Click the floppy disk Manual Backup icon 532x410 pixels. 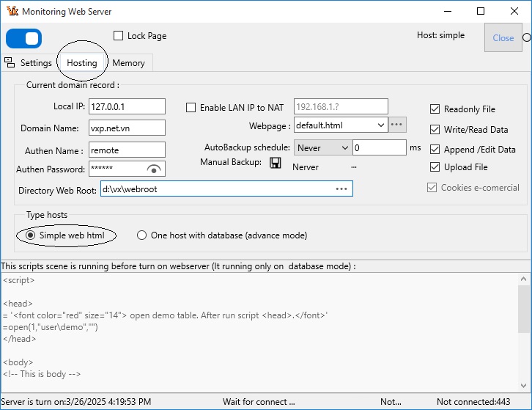(276, 163)
